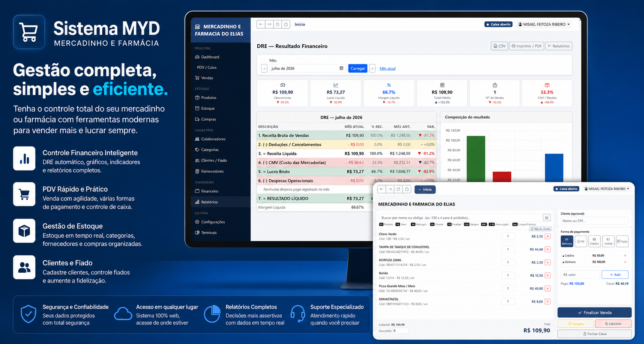The width and height of the screenshot is (644, 344).
Task: Open user dropdown MISAEL FEITOZA RIBEIRO in PDV window
Action: tap(606, 189)
